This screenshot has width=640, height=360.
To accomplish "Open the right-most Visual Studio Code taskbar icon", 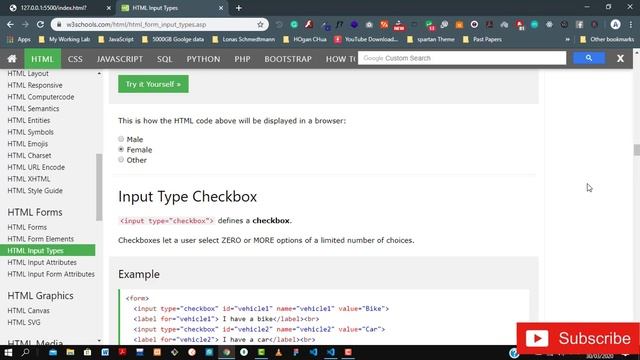I will [x=331, y=352].
